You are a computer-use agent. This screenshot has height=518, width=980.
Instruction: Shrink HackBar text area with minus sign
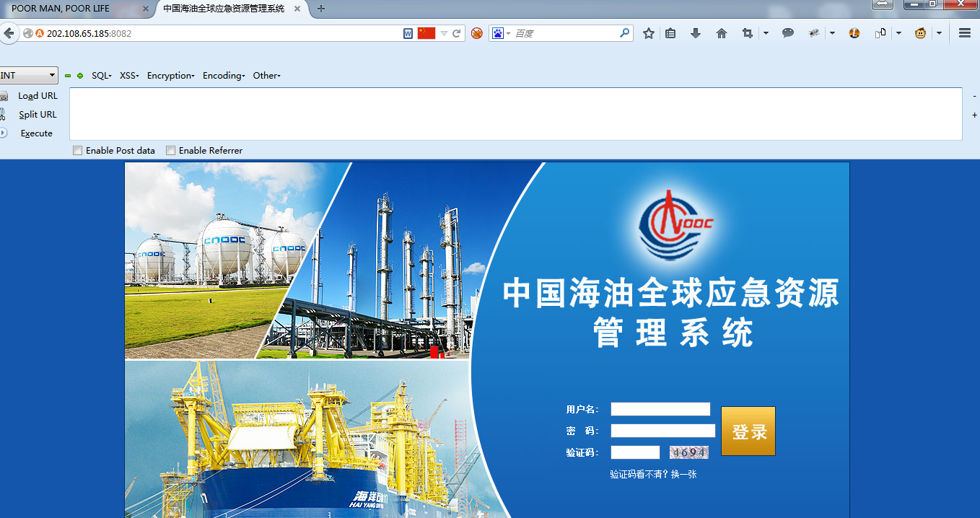pyautogui.click(x=974, y=96)
